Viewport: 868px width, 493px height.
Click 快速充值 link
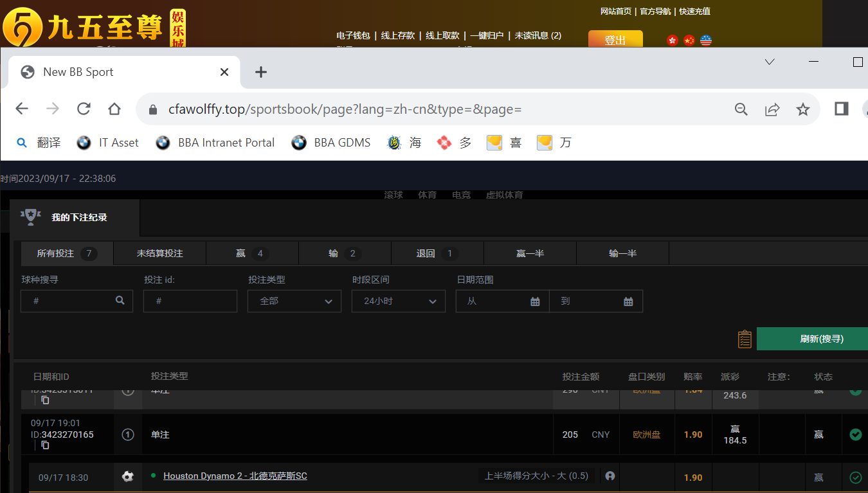coord(694,11)
